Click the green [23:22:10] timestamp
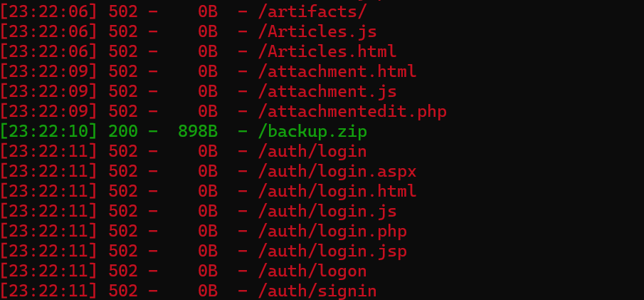Image resolution: width=644 pixels, height=300 pixels. (48, 132)
